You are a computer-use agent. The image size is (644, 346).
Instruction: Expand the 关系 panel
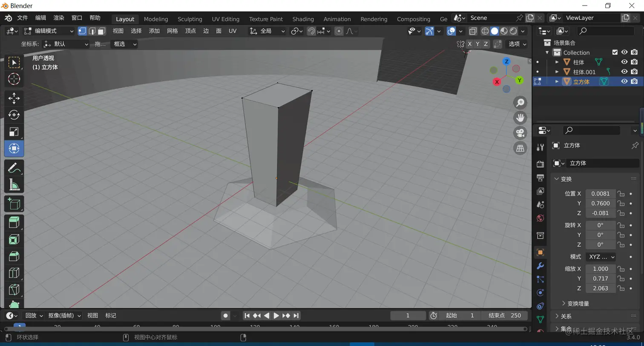(566, 316)
